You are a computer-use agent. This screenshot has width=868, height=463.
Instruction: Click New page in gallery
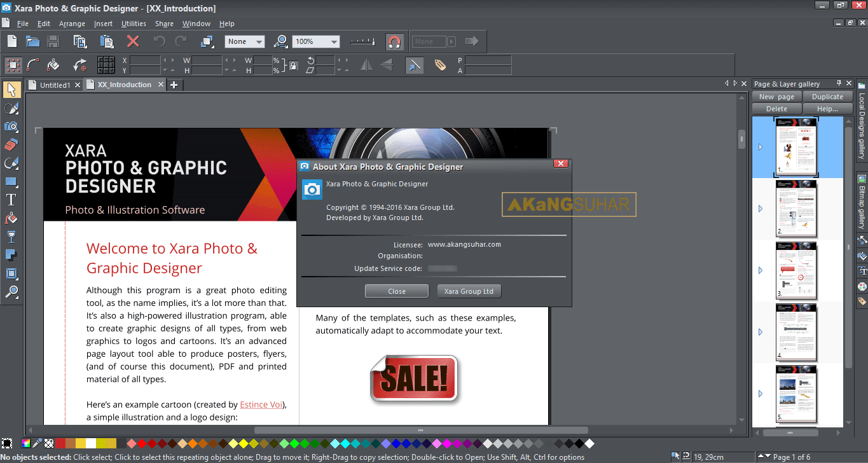[x=777, y=97]
